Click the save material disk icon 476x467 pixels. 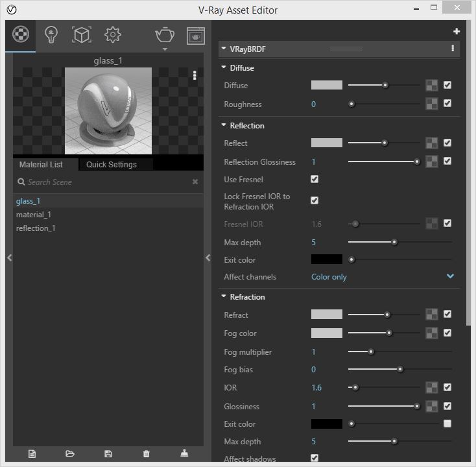(108, 453)
